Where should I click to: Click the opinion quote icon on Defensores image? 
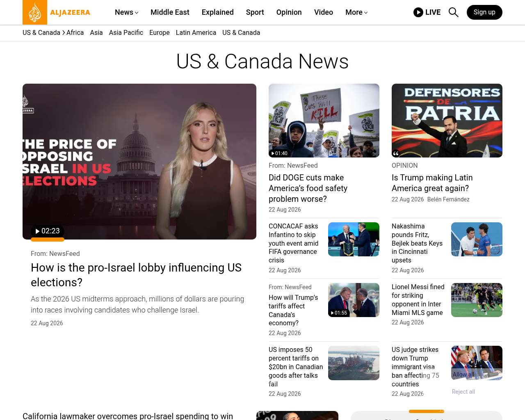tap(396, 153)
